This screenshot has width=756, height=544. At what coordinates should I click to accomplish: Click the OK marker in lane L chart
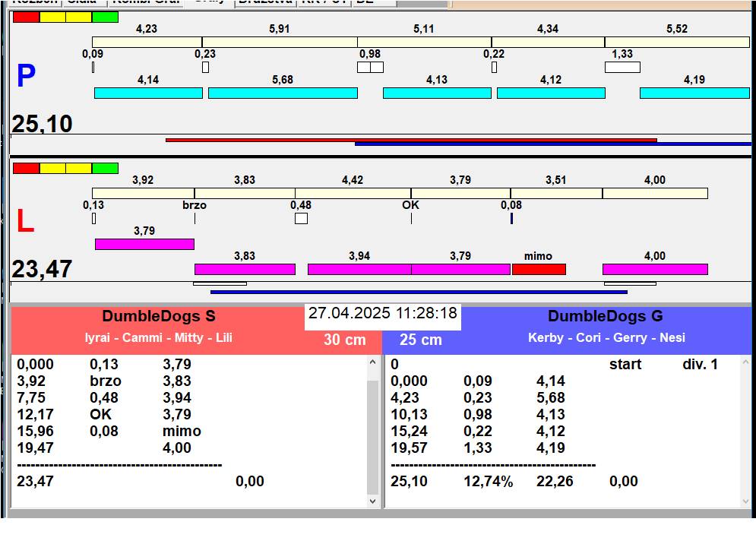411,219
